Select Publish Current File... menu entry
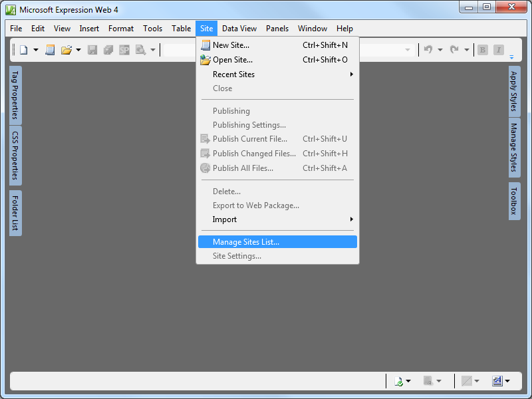The height and width of the screenshot is (399, 532). click(x=277, y=139)
